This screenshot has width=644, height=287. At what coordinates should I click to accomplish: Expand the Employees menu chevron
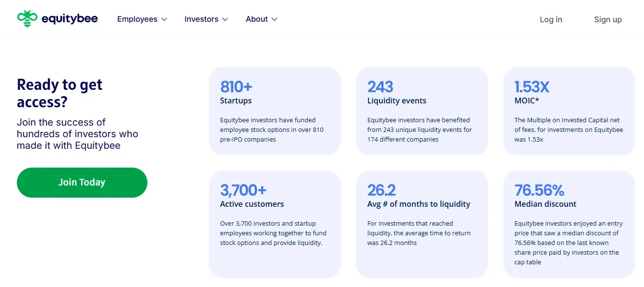(164, 19)
